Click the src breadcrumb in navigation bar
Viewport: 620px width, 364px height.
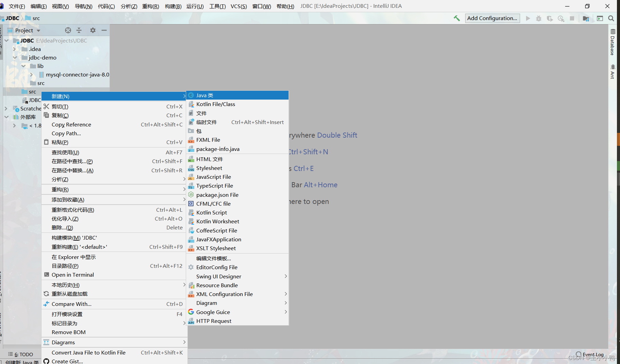point(33,18)
